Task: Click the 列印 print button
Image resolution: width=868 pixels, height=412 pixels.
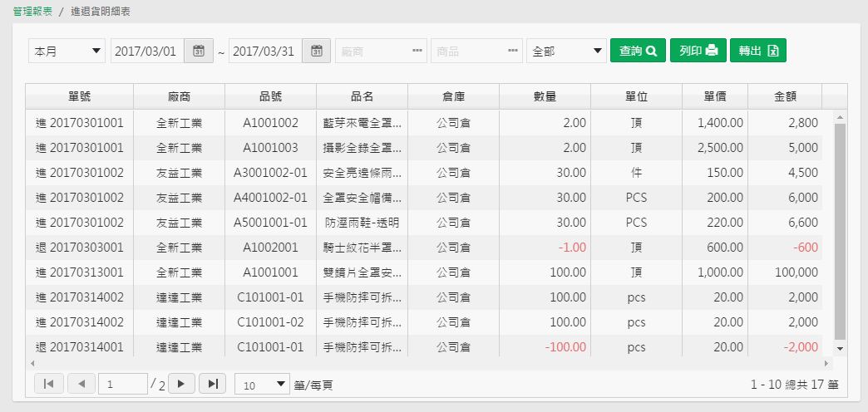Action: pyautogui.click(x=698, y=51)
